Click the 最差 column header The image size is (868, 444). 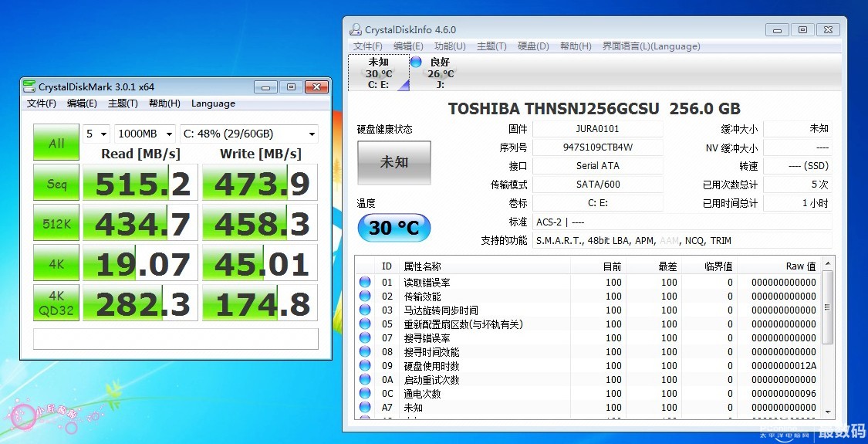(x=654, y=266)
